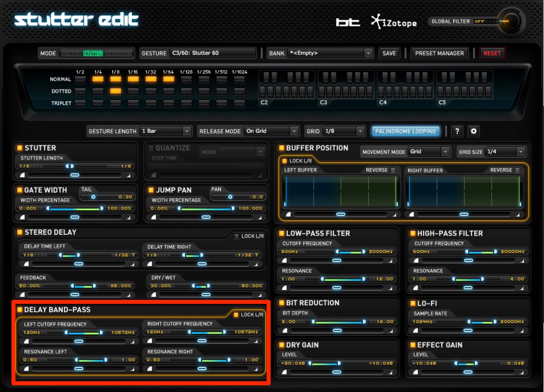Toggle the Dotted 1/8 stutter value
Viewport: 544px width, 392px height.
pos(116,91)
